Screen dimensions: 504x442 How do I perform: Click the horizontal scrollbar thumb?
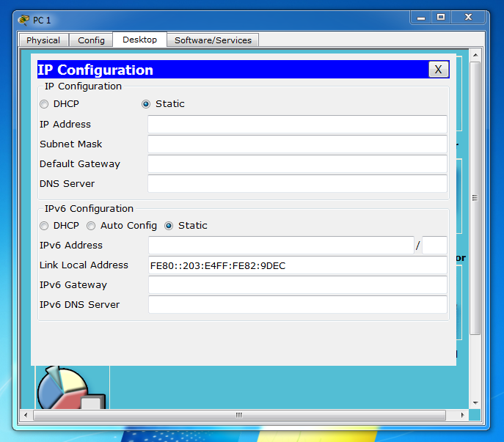tap(239, 415)
